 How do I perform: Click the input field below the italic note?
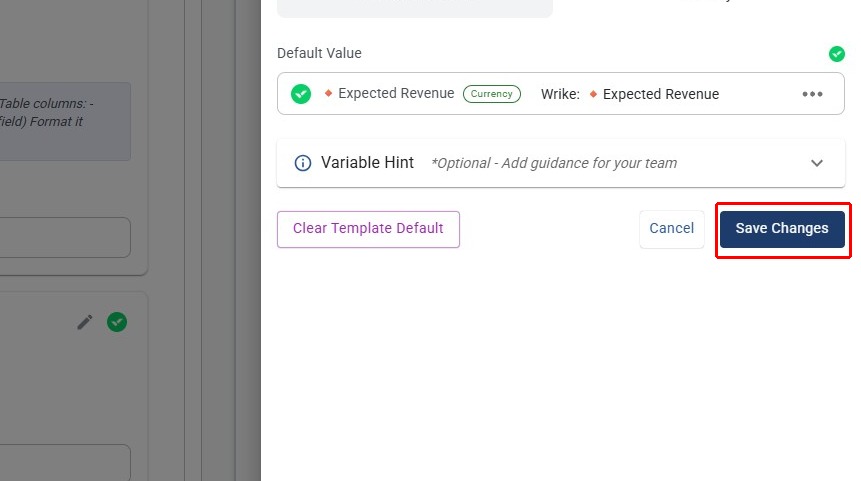[65, 238]
